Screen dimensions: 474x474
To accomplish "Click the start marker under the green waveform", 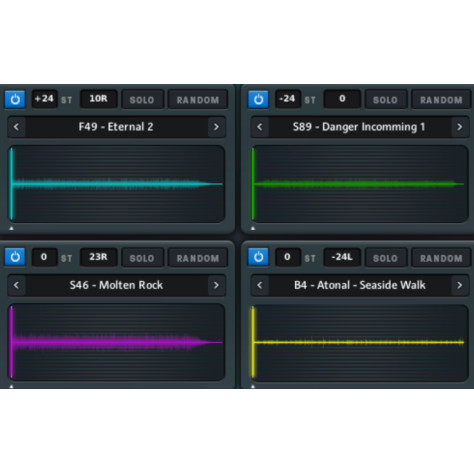I will click(x=253, y=228).
